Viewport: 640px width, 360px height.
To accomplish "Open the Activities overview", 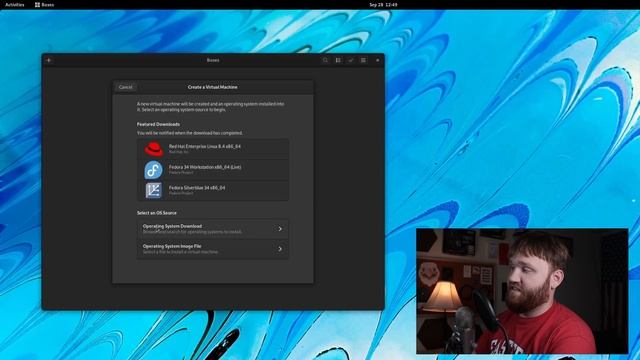I will (15, 5).
